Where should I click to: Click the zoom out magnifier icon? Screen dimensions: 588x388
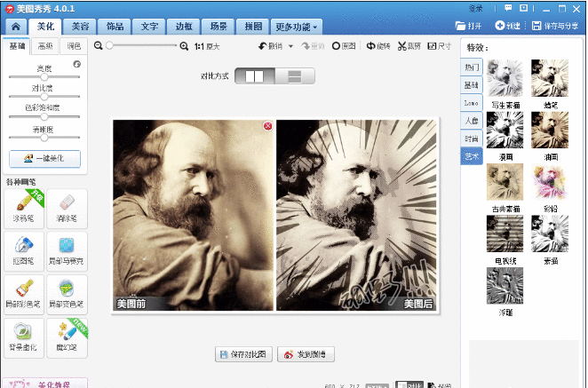click(99, 46)
